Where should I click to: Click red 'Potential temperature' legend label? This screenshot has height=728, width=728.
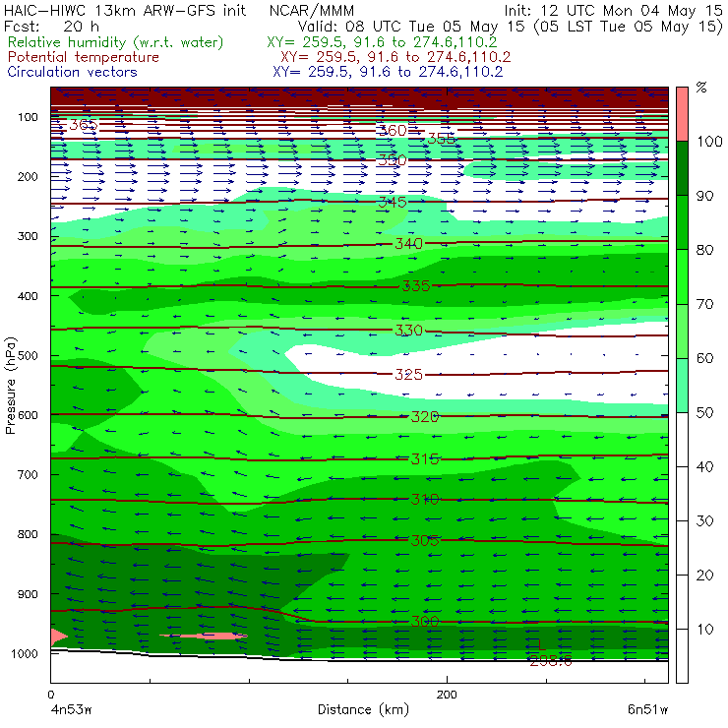(x=83, y=57)
